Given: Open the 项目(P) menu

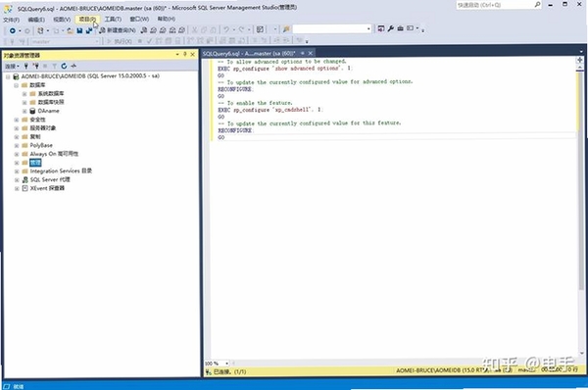Looking at the screenshot, I should tap(87, 20).
